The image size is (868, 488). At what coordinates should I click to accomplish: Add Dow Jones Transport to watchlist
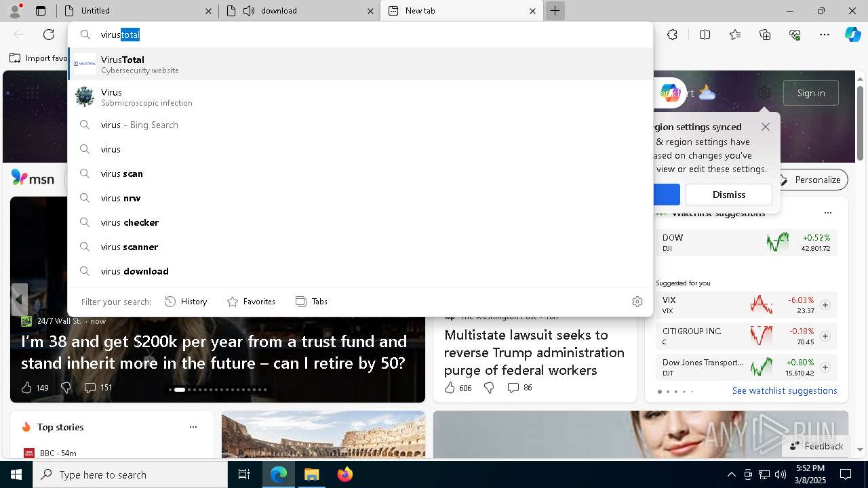[x=825, y=367]
